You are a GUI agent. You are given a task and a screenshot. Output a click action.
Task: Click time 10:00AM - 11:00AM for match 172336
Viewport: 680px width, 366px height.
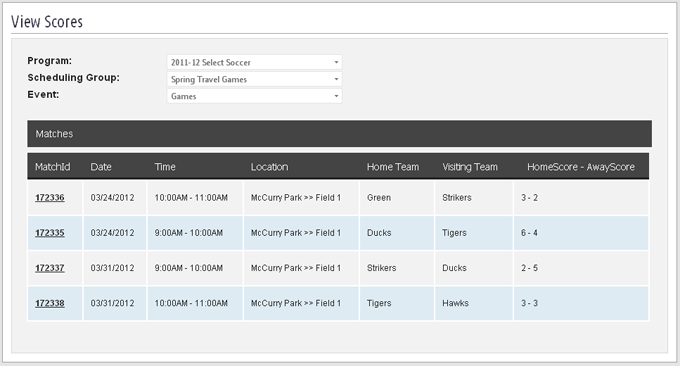point(191,198)
